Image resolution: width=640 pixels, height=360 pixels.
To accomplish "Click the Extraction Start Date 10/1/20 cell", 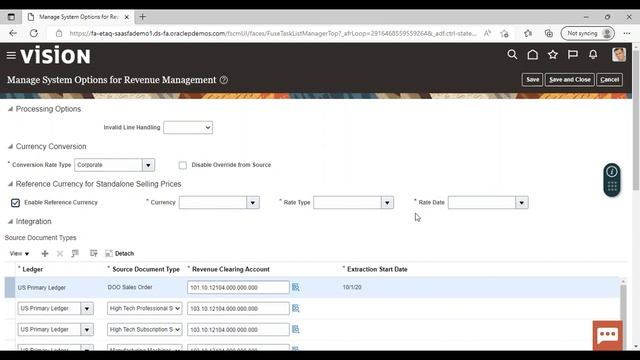I will 352,287.
